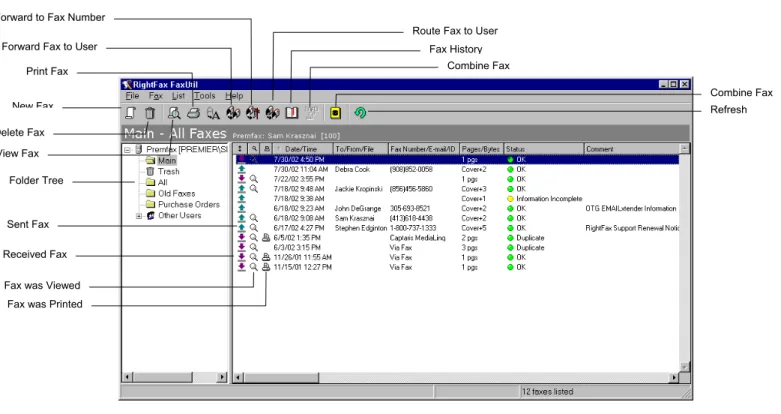Click the Print Fax printer toolbar icon
The height and width of the screenshot is (414, 781).
193,113
